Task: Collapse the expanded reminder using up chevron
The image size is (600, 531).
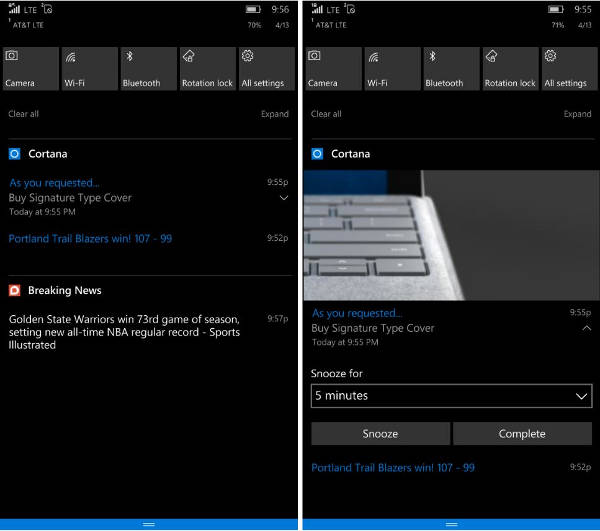Action: click(x=586, y=328)
